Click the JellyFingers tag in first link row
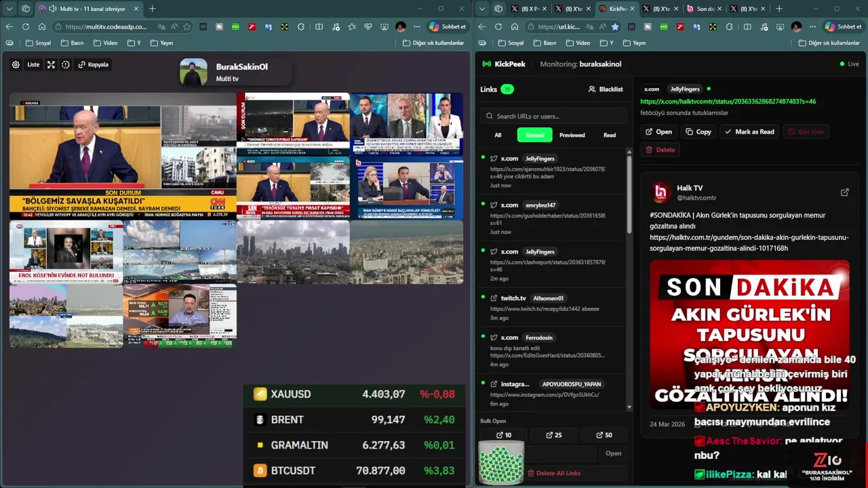The image size is (868, 488). click(540, 159)
